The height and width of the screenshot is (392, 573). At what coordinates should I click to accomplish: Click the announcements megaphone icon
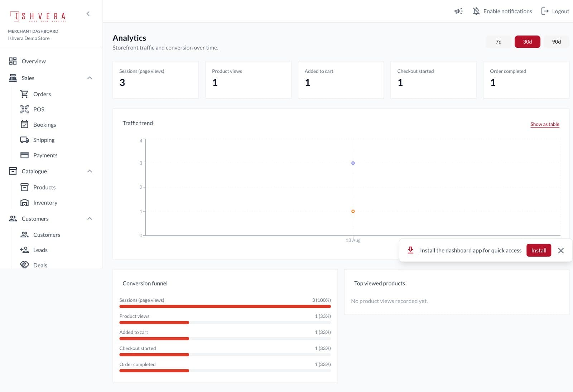tap(458, 11)
